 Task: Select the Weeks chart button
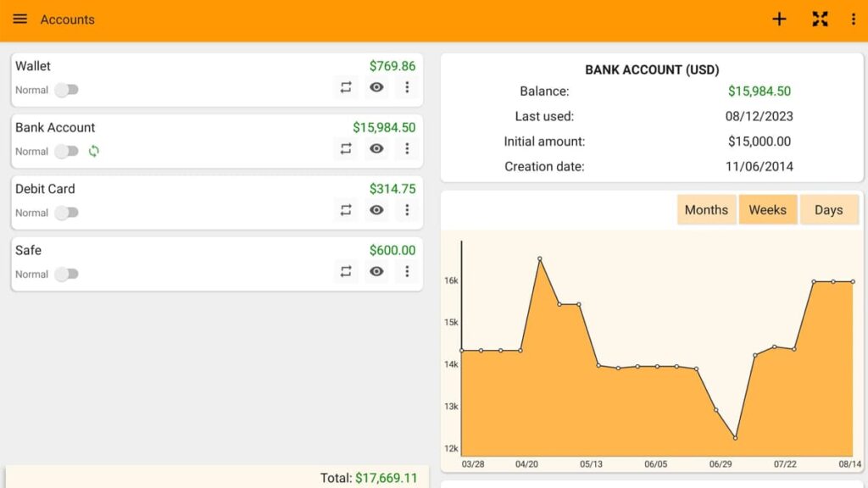pyautogui.click(x=767, y=210)
